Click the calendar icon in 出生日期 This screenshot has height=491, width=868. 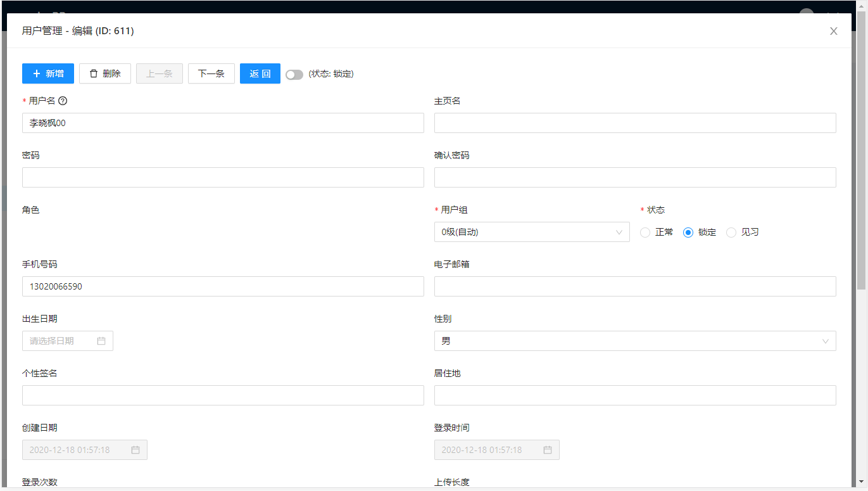pos(101,341)
